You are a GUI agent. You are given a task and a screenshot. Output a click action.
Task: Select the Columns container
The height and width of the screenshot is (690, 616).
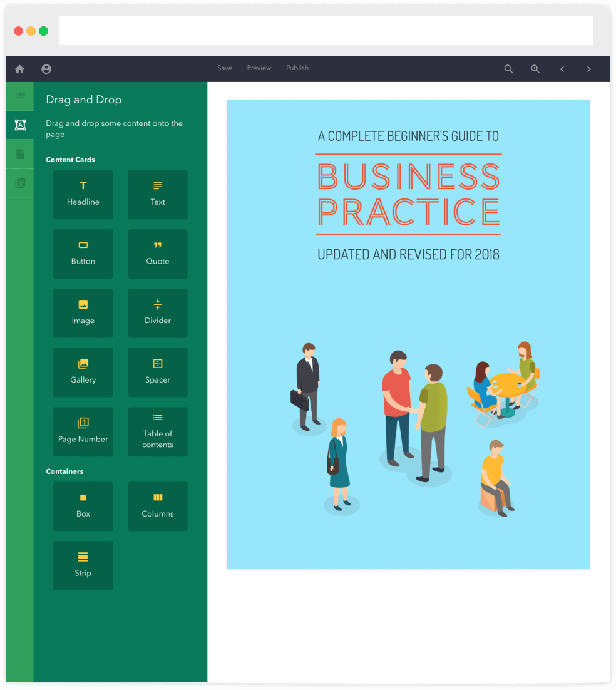158,507
